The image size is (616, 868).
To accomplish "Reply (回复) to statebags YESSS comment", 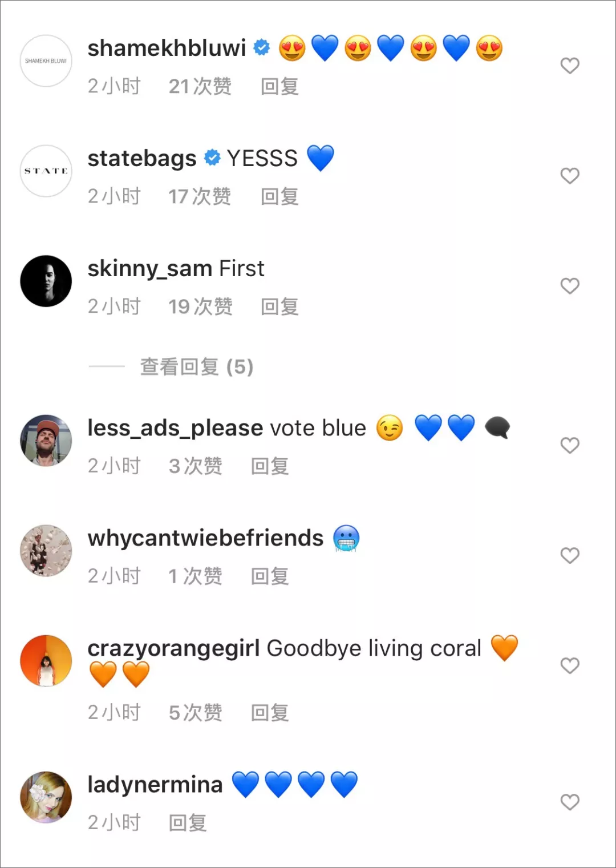I will click(279, 196).
